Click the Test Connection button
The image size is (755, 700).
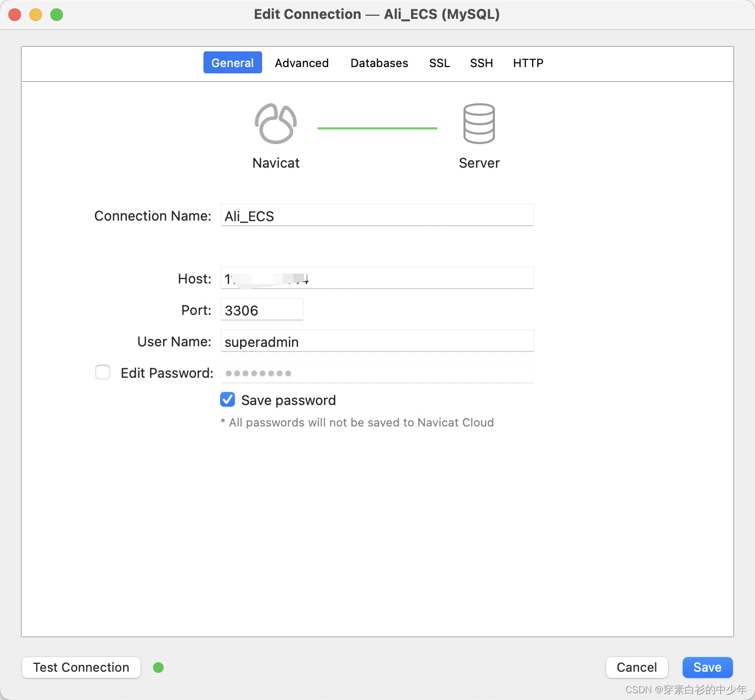tap(81, 668)
